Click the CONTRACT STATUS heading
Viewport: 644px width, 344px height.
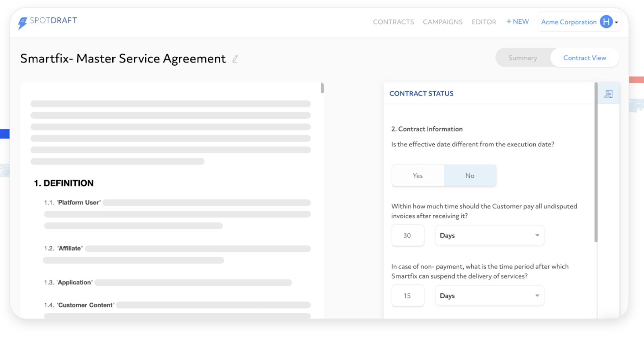[x=421, y=94]
